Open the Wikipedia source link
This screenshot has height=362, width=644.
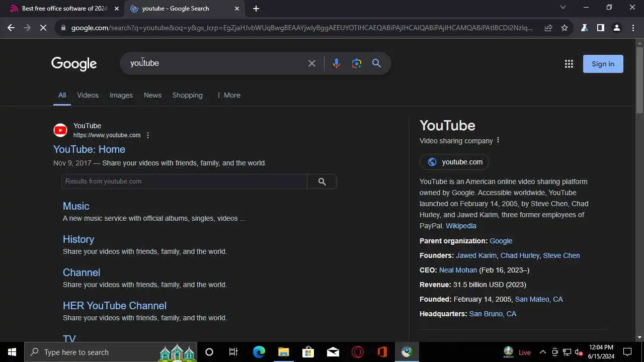tap(461, 226)
